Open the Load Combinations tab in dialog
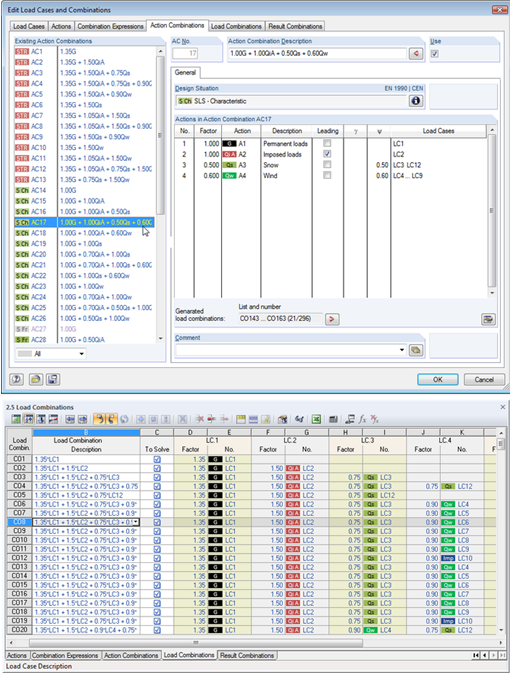512x673 pixels. coord(236,26)
